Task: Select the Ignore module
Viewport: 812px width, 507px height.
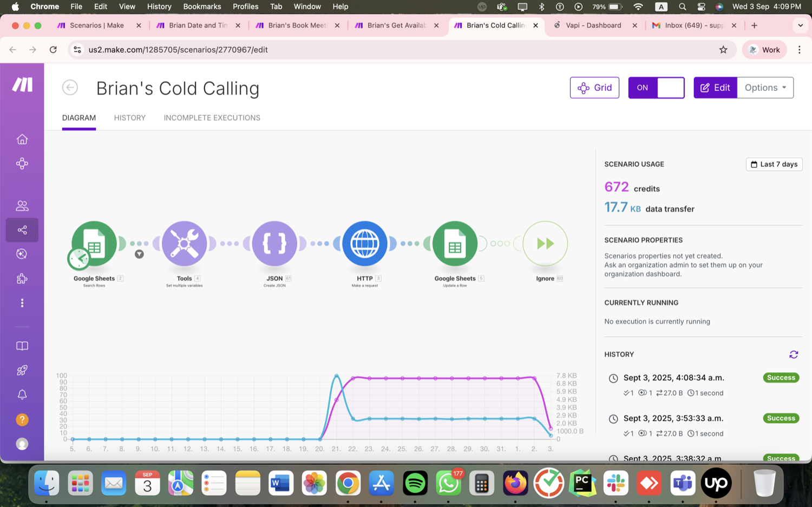Action: 545,243
